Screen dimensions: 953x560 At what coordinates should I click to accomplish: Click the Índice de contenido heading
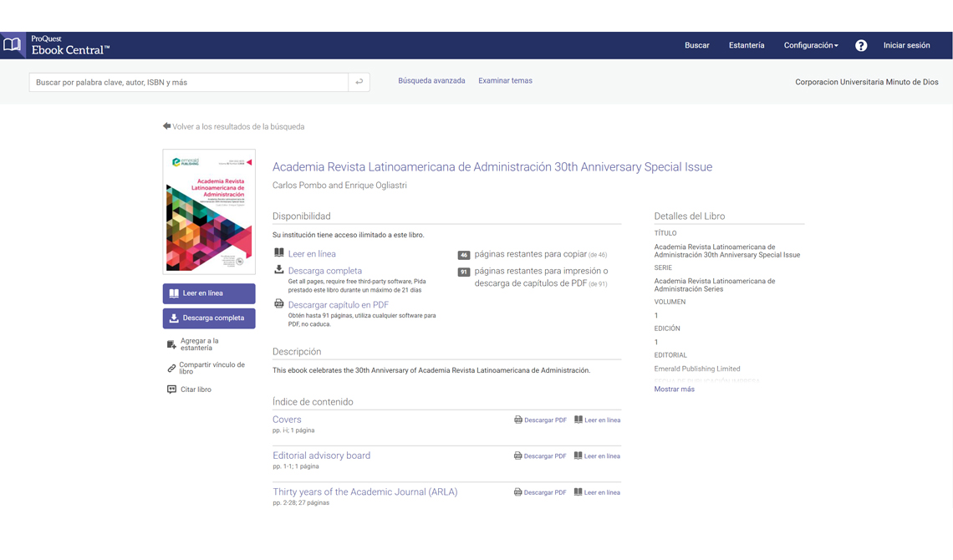click(313, 401)
